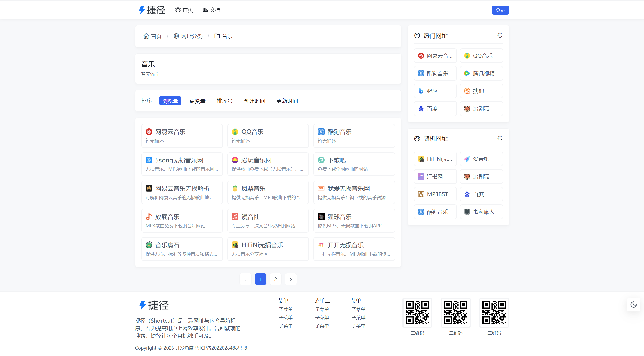
Task: Go to 首页 in the breadcrumb
Action: (152, 36)
